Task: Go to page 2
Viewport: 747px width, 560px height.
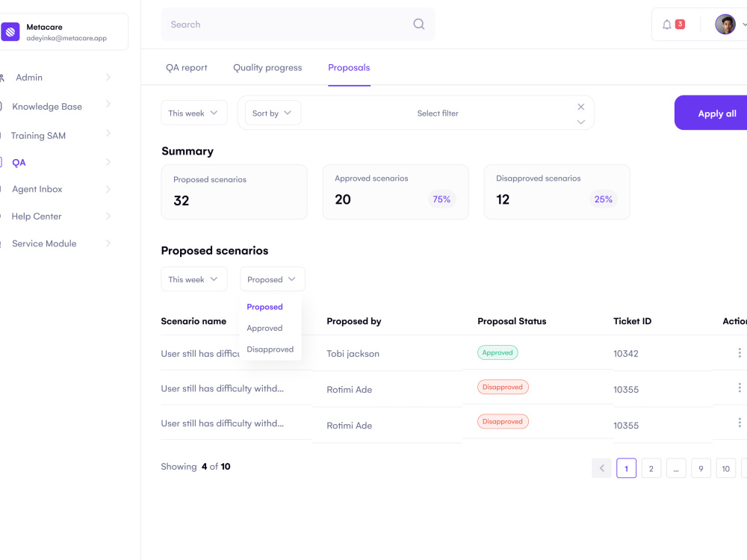Action: pyautogui.click(x=651, y=468)
